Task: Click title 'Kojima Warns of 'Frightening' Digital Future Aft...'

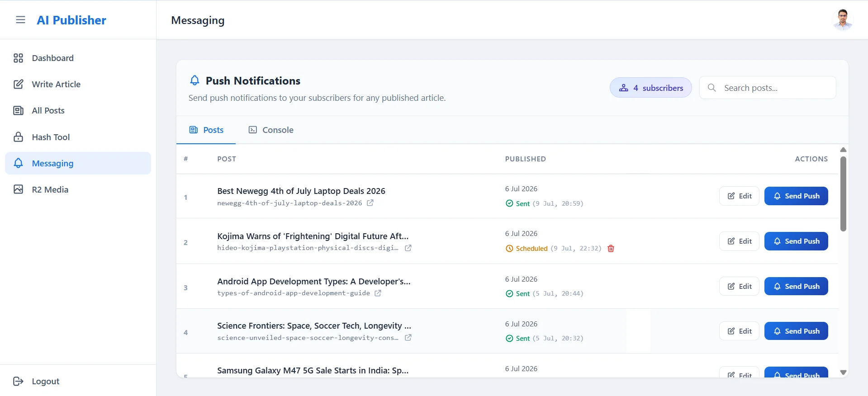Action: pyautogui.click(x=313, y=236)
